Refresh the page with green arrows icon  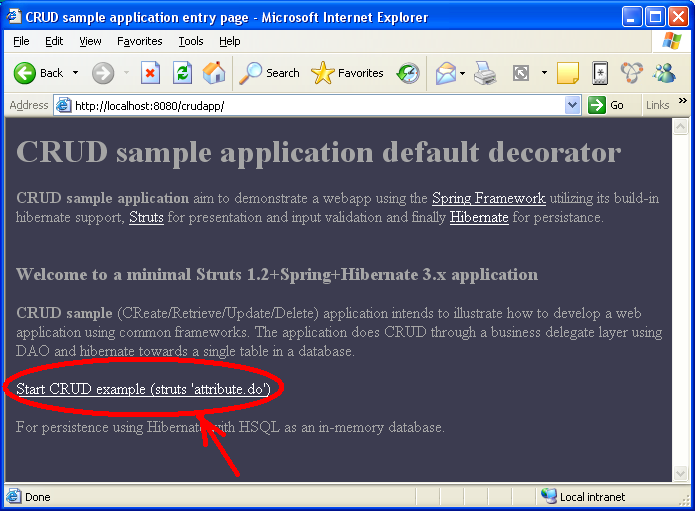pyautogui.click(x=182, y=73)
